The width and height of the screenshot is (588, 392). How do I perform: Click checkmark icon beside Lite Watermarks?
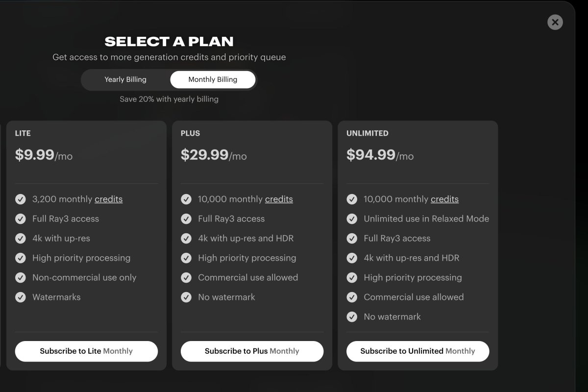[21, 297]
